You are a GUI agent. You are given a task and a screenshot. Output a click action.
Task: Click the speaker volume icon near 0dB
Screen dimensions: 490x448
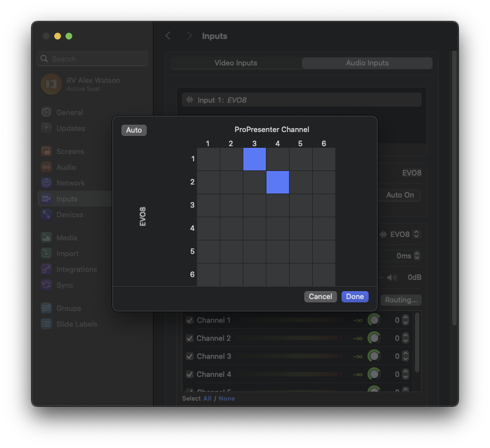392,278
